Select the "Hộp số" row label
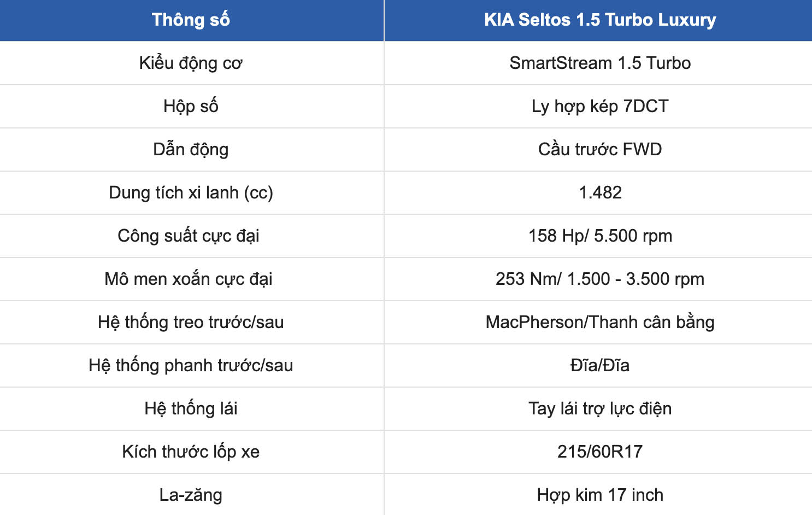The image size is (812, 515). [191, 107]
